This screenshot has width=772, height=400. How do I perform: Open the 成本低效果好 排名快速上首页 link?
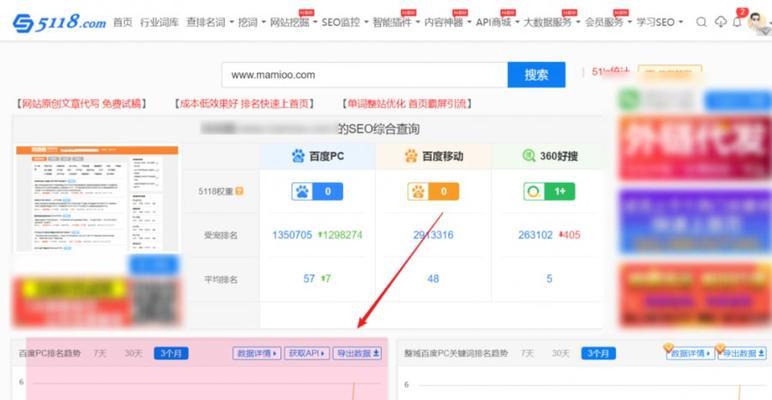pyautogui.click(x=244, y=104)
